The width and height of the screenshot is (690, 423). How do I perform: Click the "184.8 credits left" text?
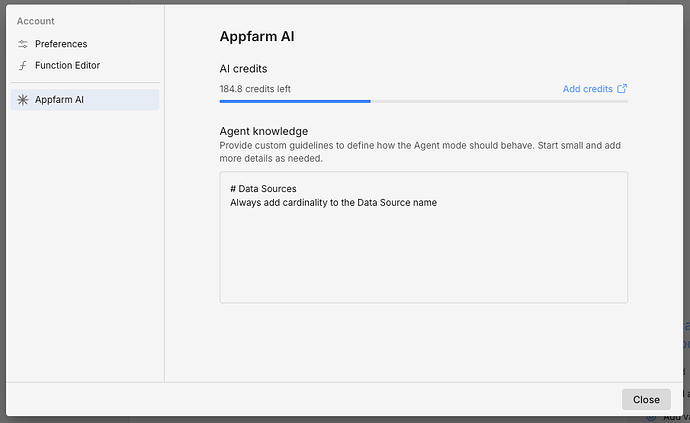255,89
